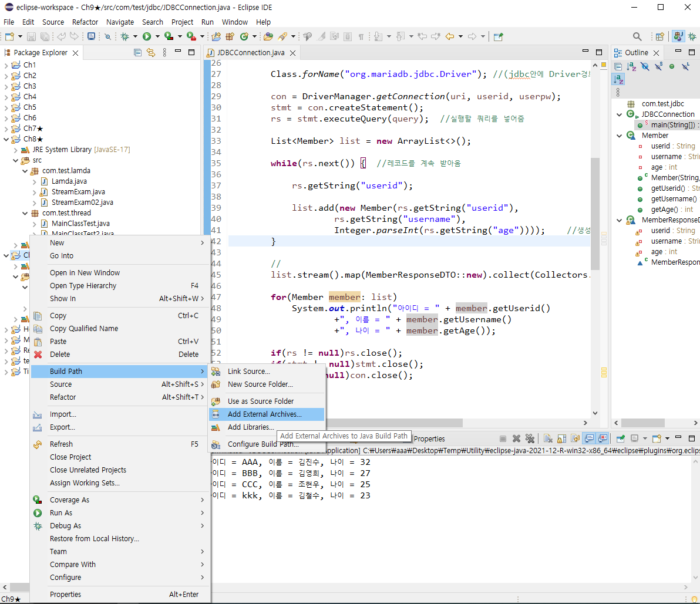
Task: Open the Package Explorer View Menu dots
Action: tap(165, 53)
